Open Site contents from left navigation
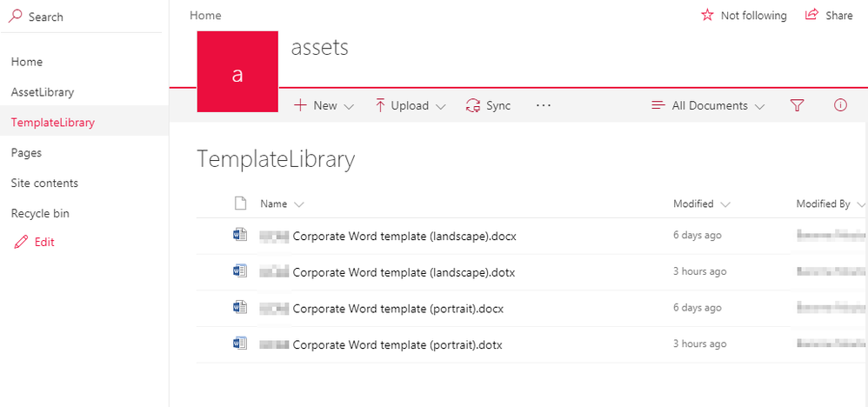This screenshot has height=407, width=868. pyautogui.click(x=44, y=183)
